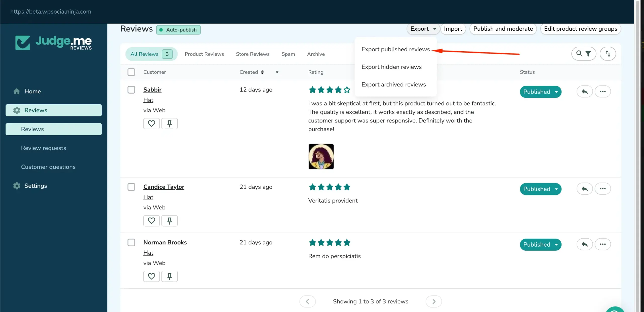Click the heart icon under Sabbir's review
644x312 pixels.
point(151,123)
